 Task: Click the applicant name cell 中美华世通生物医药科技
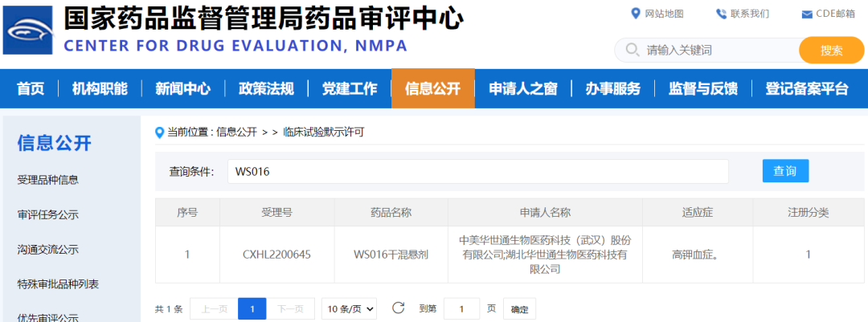click(x=545, y=255)
